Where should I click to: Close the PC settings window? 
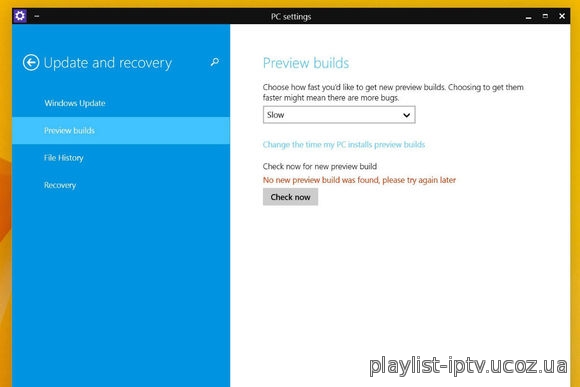pos(562,16)
